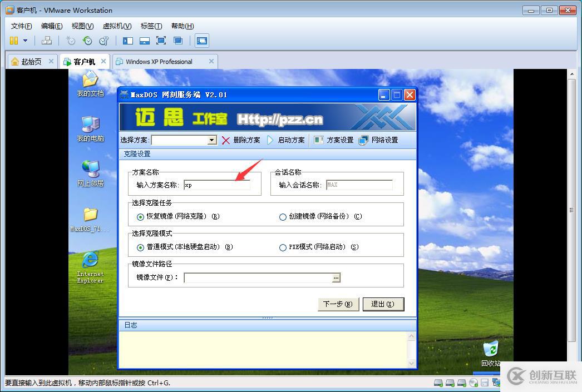Toggle the thumbnail bar view icon
The image size is (582, 392).
tap(144, 41)
